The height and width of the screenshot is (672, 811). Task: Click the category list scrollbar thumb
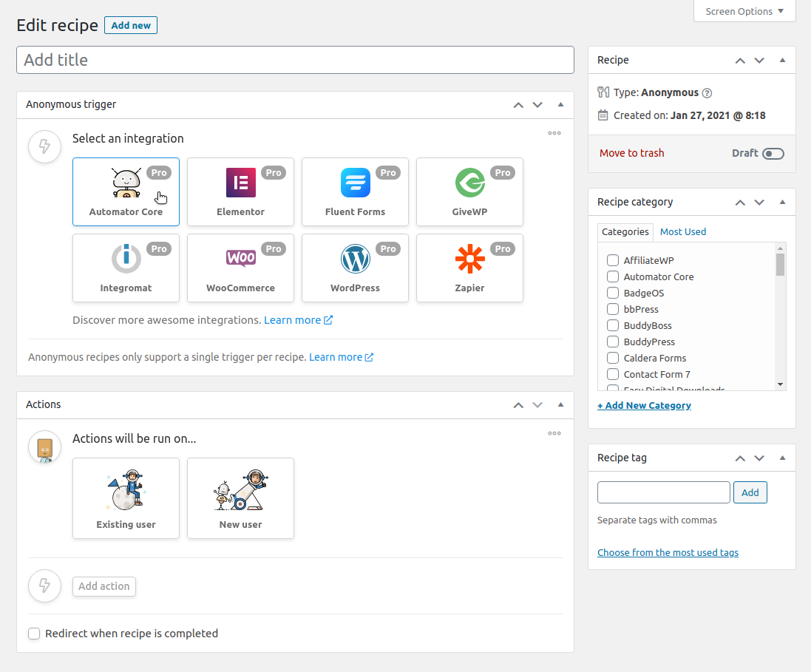[780, 265]
